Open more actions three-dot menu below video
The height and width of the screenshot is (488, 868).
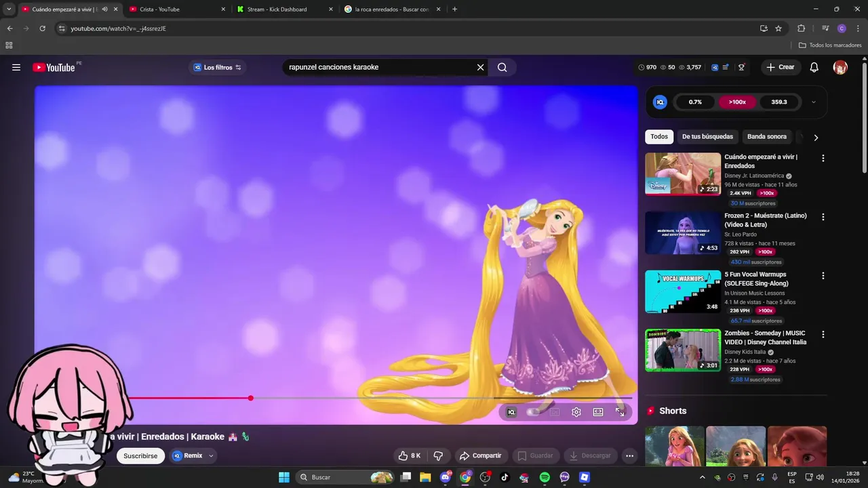pos(629,455)
